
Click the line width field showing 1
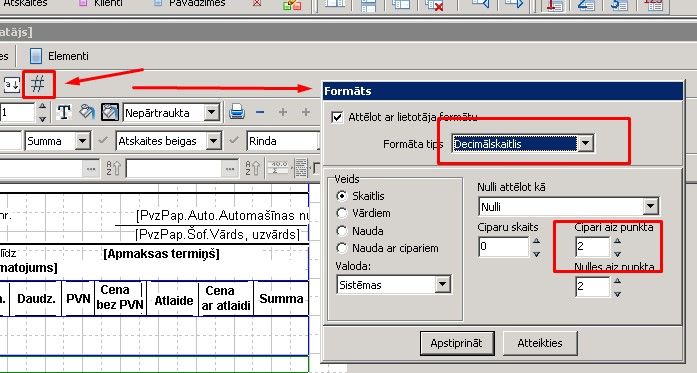pyautogui.click(x=17, y=113)
